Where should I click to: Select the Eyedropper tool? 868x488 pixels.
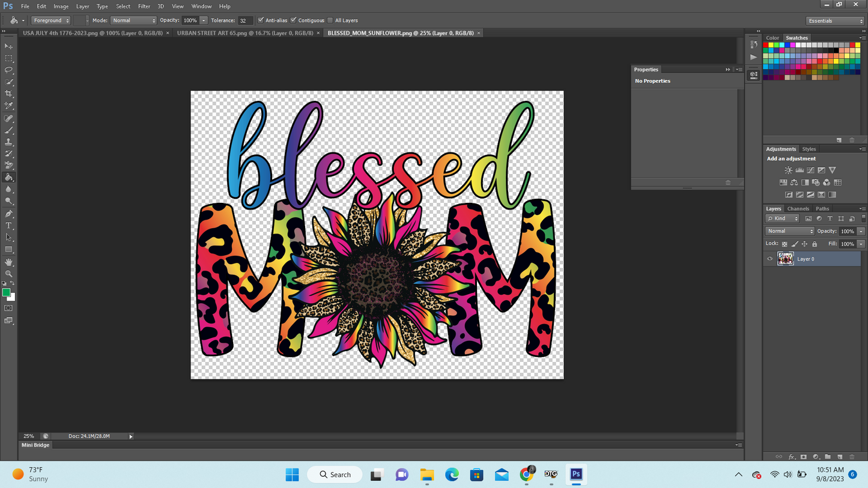tap(8, 106)
